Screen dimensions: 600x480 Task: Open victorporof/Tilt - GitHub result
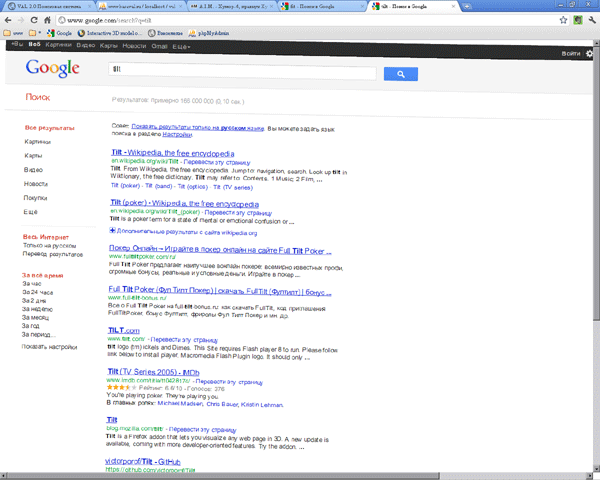143,462
